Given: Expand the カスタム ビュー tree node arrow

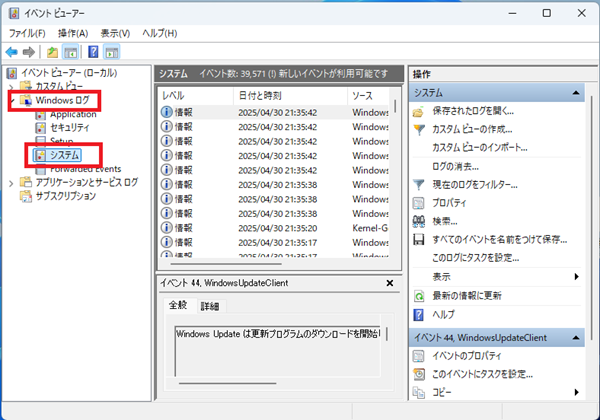Looking at the screenshot, I should [11, 86].
